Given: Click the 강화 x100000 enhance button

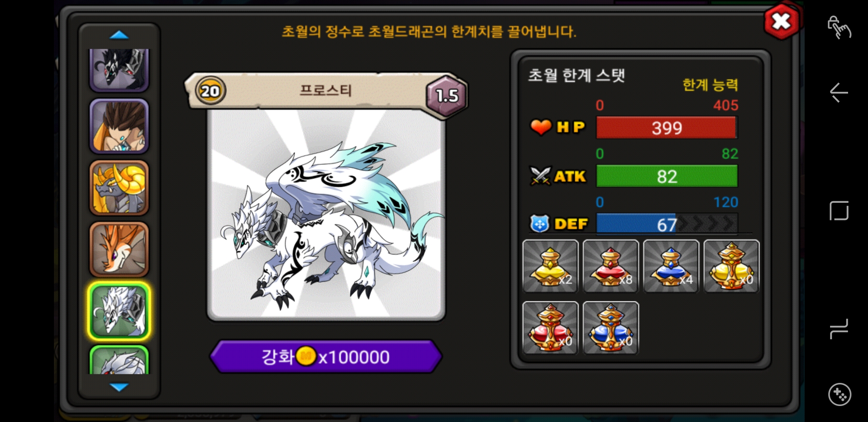Looking at the screenshot, I should click(326, 357).
